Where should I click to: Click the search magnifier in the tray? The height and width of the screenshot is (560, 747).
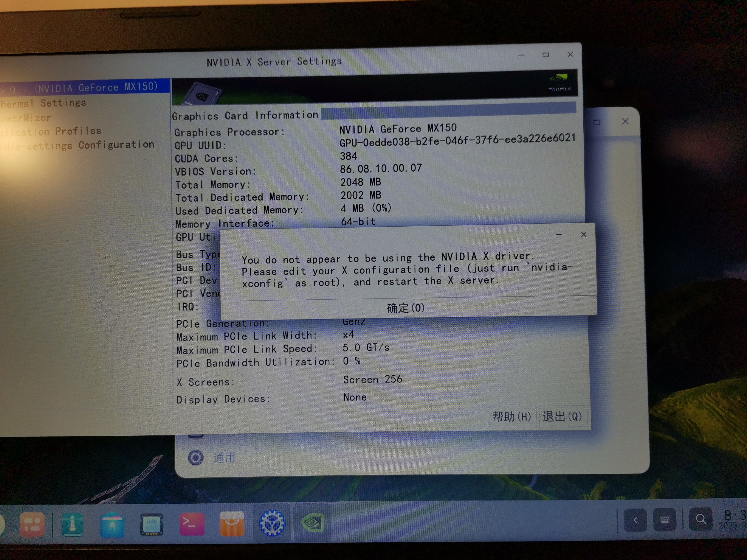pos(701,519)
